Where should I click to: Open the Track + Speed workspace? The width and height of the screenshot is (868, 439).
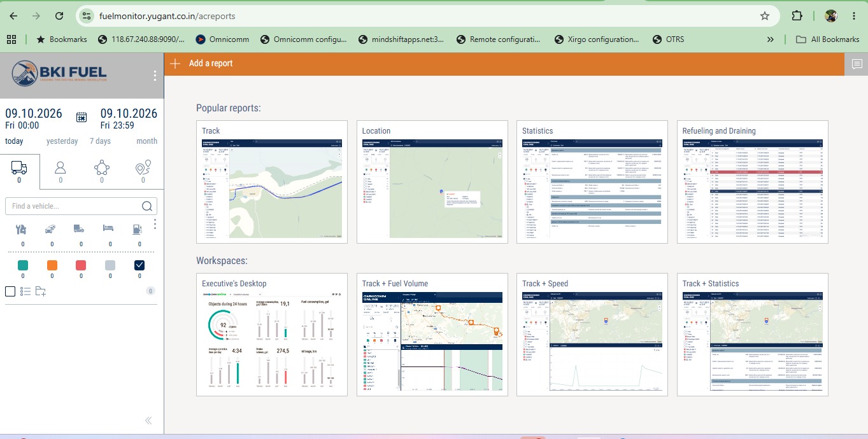(x=592, y=335)
